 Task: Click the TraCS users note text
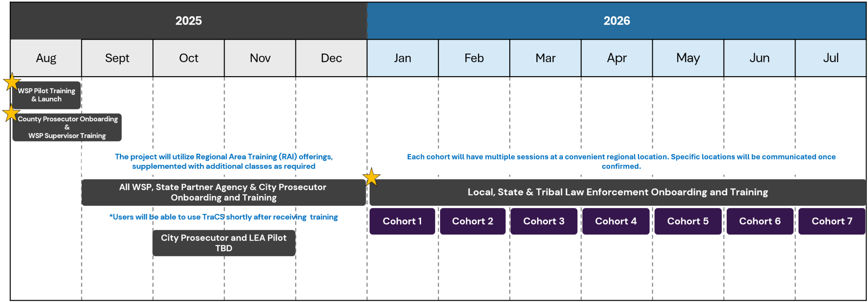click(223, 217)
